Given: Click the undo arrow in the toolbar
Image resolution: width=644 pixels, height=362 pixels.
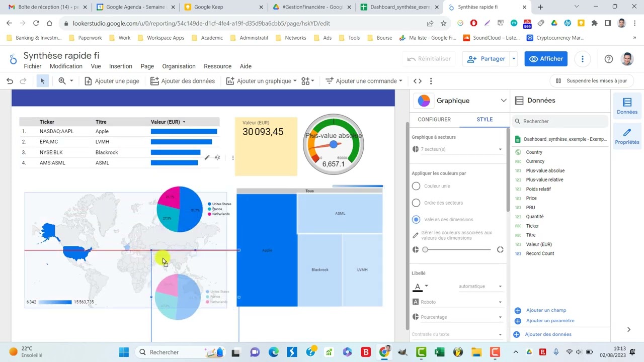Looking at the screenshot, I should pos(10,81).
